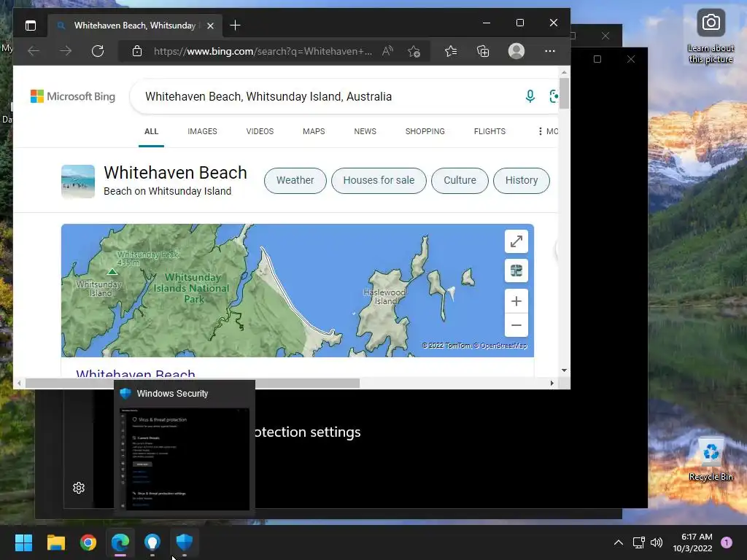
Task: Switch to the VIDEOS tab
Action: point(260,131)
